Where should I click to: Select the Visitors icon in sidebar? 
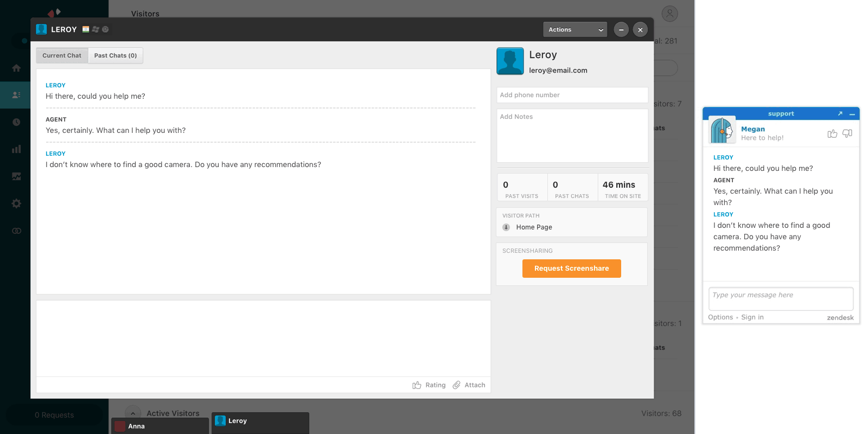pyautogui.click(x=16, y=95)
